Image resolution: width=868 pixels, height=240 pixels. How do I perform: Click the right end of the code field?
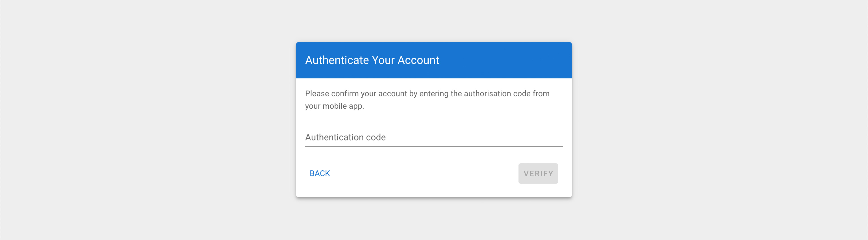tap(553, 137)
